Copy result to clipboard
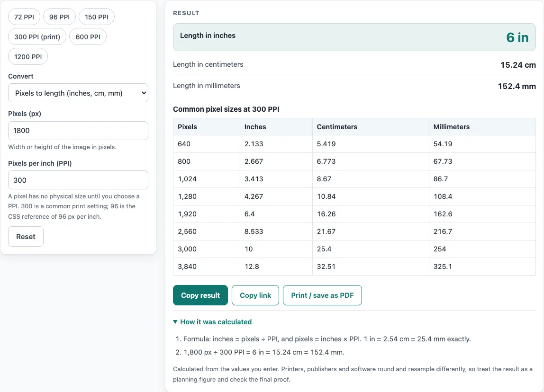 (x=200, y=295)
